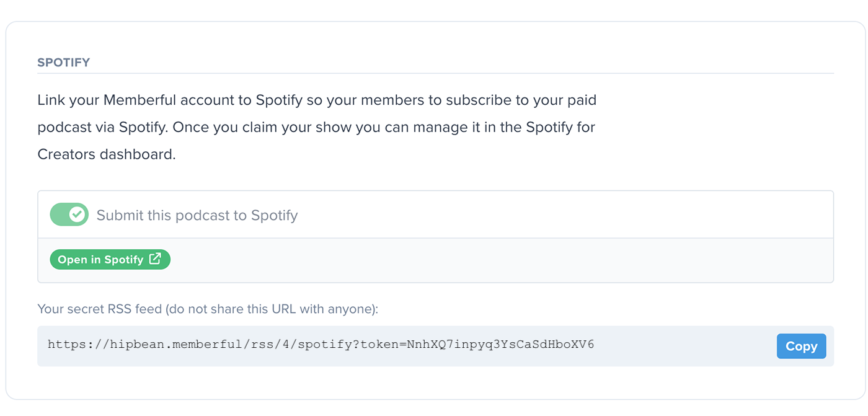Click the SPOTIFY section heading
The height and width of the screenshot is (416, 868).
click(64, 63)
